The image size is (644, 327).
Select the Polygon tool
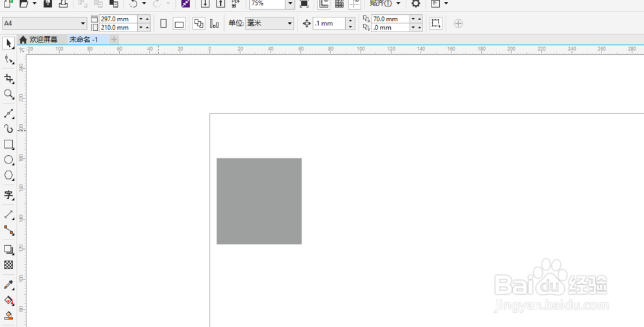coord(8,176)
